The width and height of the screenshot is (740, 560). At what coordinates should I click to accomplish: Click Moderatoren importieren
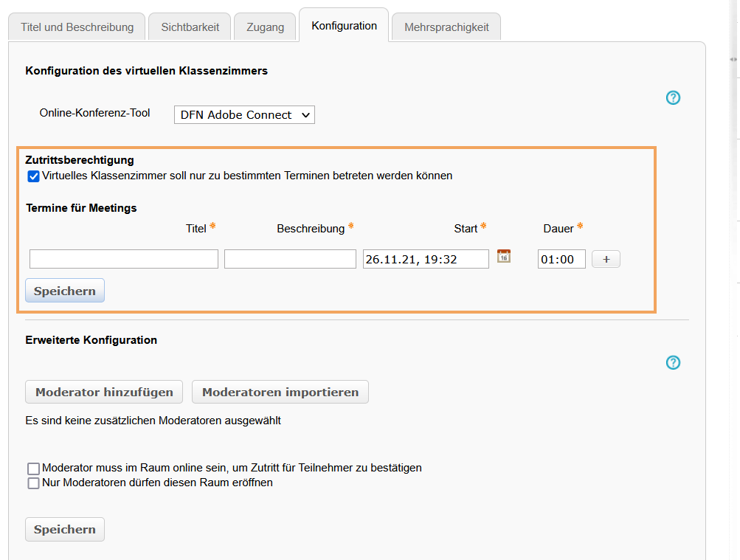(x=280, y=392)
